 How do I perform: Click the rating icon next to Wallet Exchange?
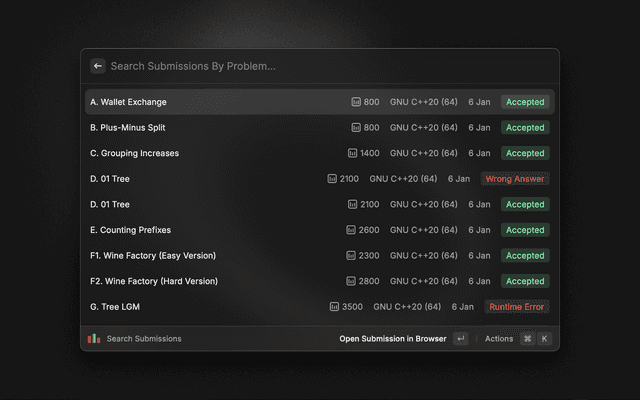tap(356, 102)
